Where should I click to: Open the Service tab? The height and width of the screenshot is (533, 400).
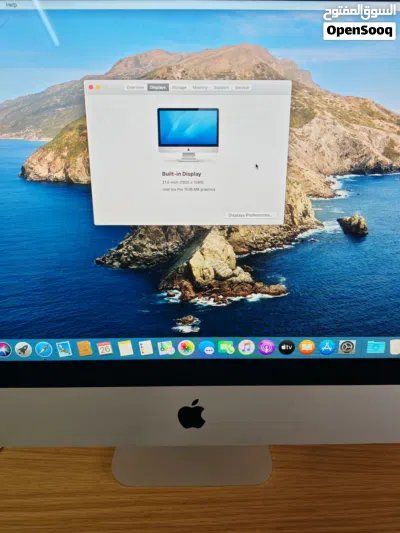click(x=242, y=87)
